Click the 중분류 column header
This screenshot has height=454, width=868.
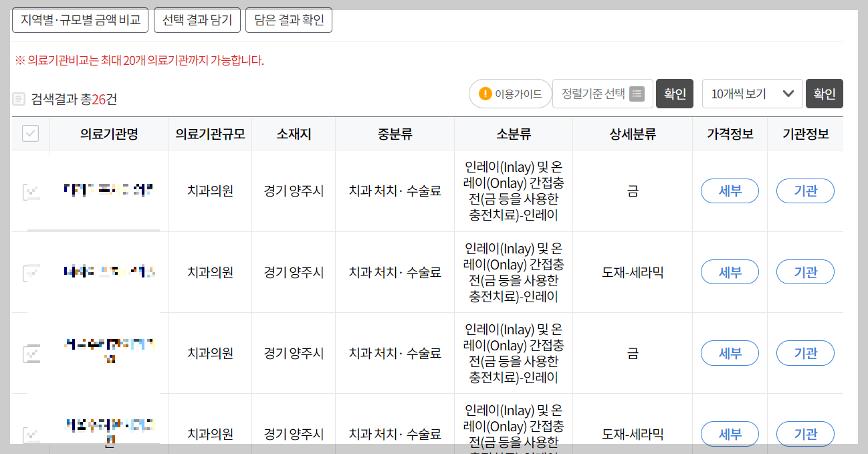(395, 134)
